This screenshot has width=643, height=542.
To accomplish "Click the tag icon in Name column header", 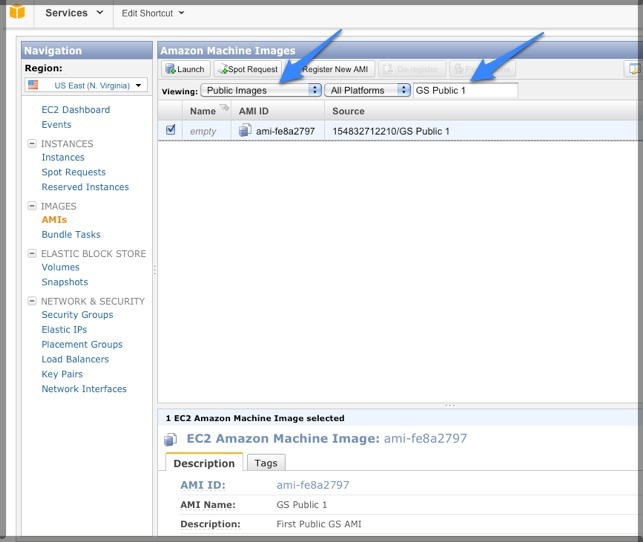I will pos(224,109).
